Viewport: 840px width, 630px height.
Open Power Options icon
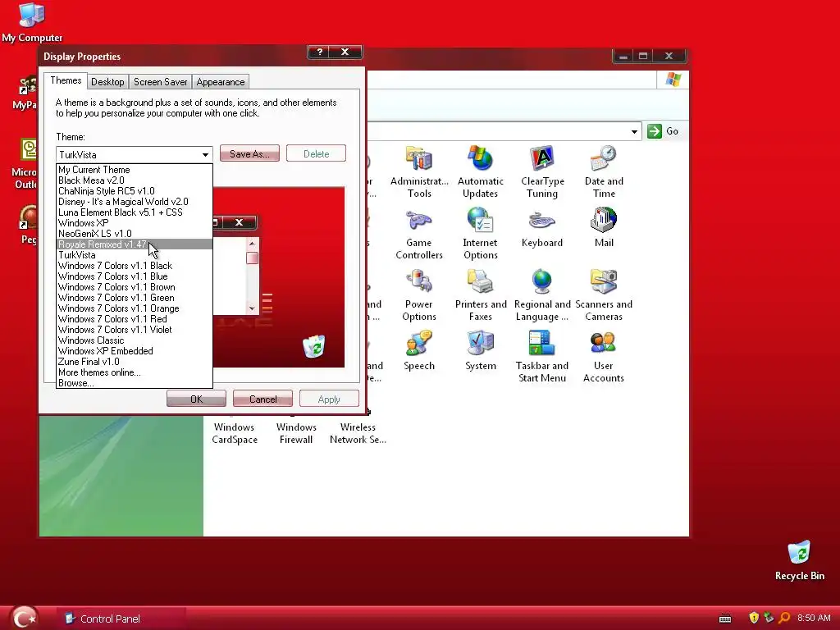click(419, 295)
